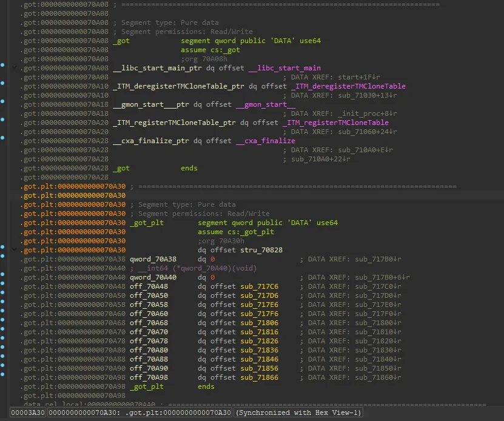This screenshot has height=421, width=504.
Task: Toggle the margin dot beside the qword_70A38 line
Action: (x=2, y=256)
